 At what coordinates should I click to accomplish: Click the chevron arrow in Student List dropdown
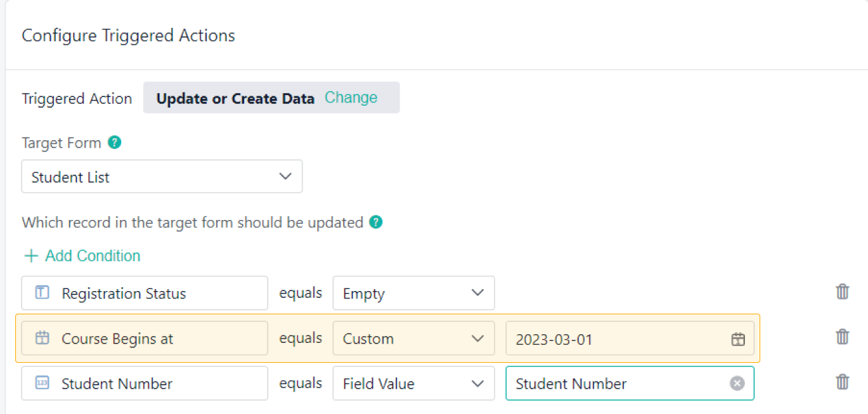coord(285,177)
